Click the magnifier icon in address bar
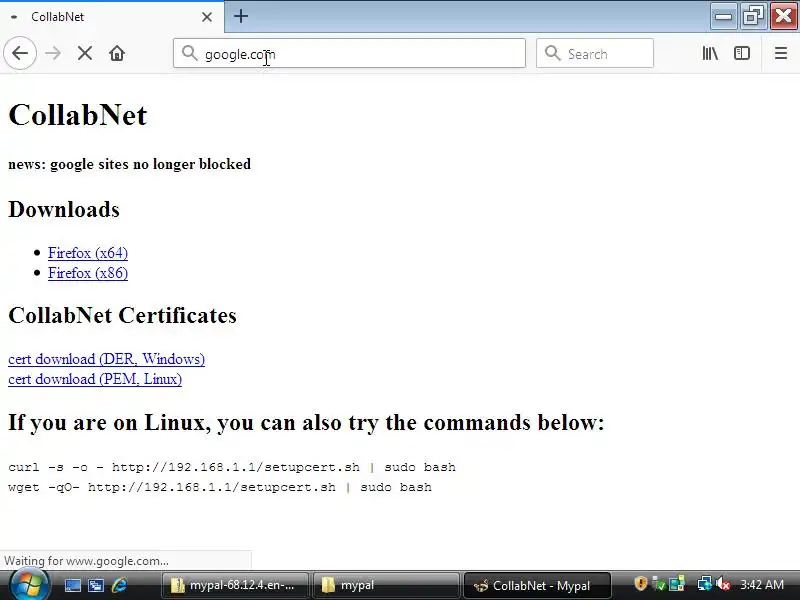The image size is (800, 600). click(190, 53)
